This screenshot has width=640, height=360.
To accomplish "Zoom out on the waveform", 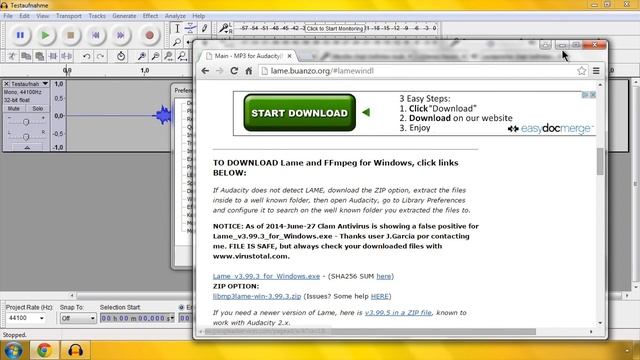I will (155, 56).
